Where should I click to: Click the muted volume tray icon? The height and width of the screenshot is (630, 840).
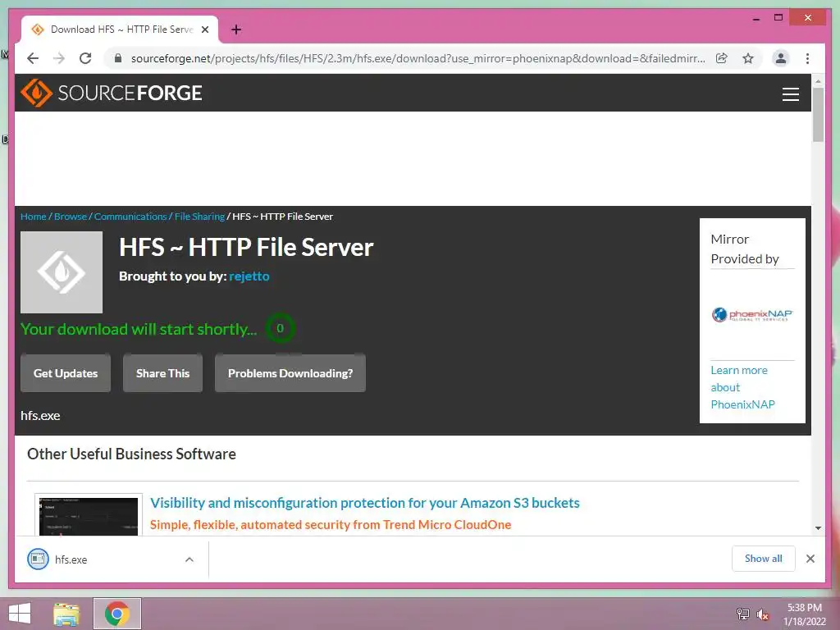(x=762, y=614)
